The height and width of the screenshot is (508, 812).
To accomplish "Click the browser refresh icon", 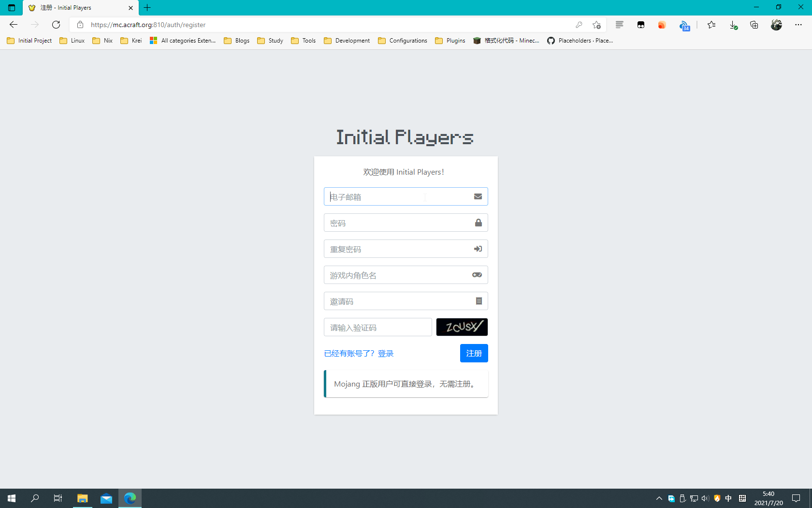I will [x=56, y=25].
